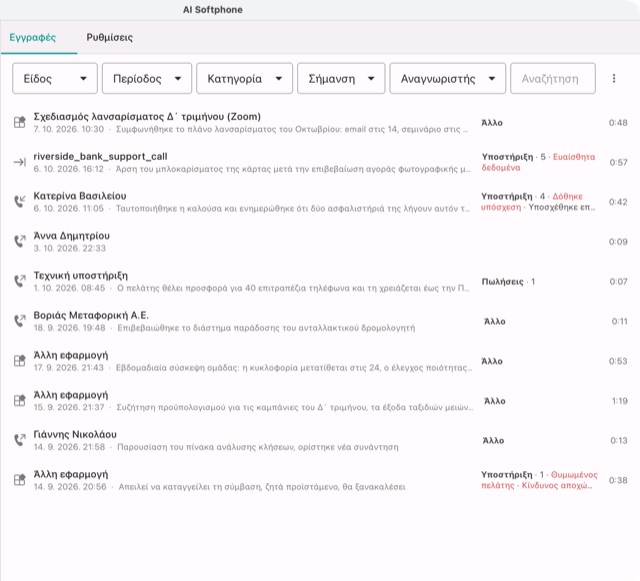
Task: Click the Κίνδυνος αποχώ... red tag
Action: [557, 485]
